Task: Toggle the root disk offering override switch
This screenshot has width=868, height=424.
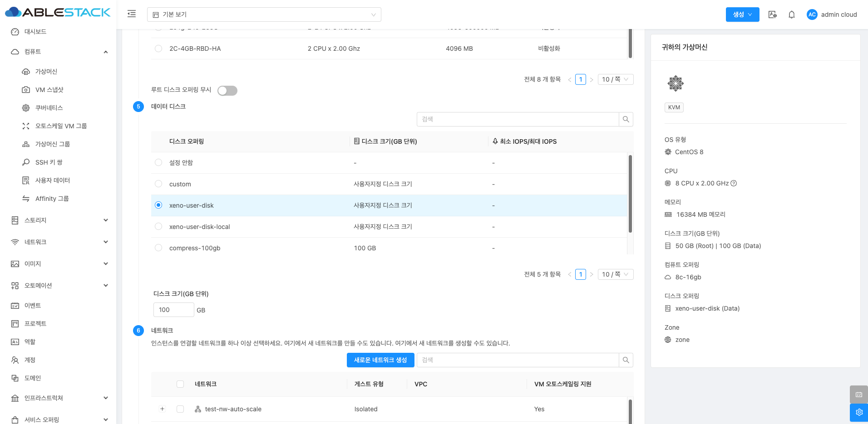Action: [227, 91]
